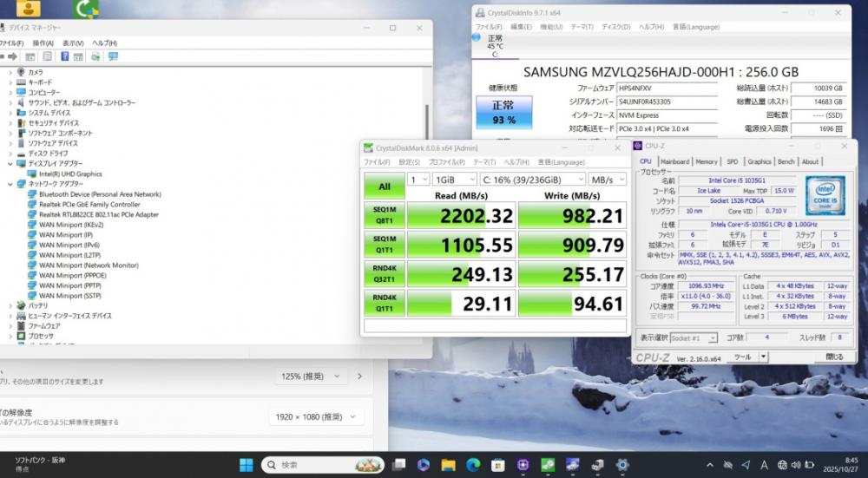Open Settings gear icon on the taskbar

(x=622, y=465)
